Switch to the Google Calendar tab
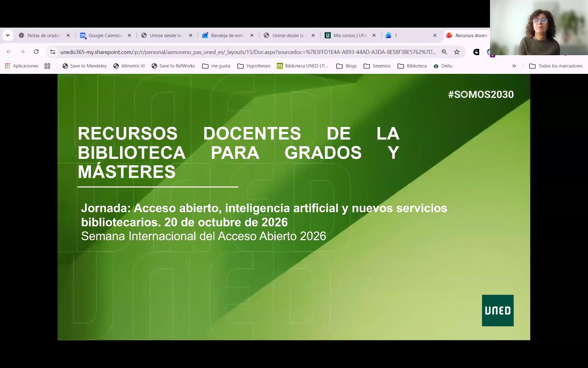Screen dimensions: 588x368 [106, 35]
